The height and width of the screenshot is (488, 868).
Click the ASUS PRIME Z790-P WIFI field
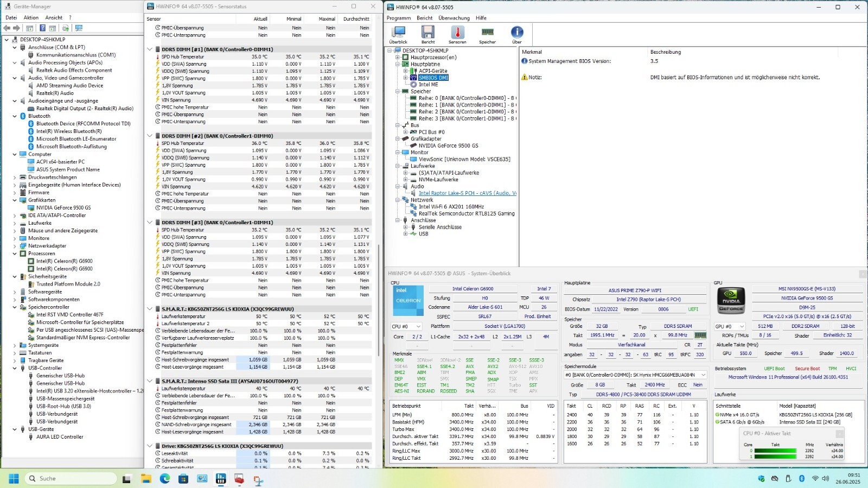(635, 290)
